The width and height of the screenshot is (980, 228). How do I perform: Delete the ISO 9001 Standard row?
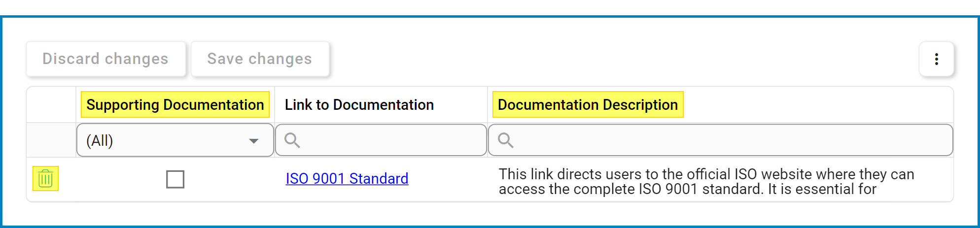[45, 178]
